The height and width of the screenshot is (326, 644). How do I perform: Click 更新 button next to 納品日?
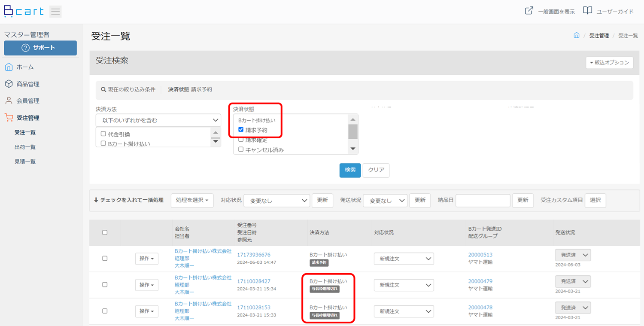tap(522, 200)
